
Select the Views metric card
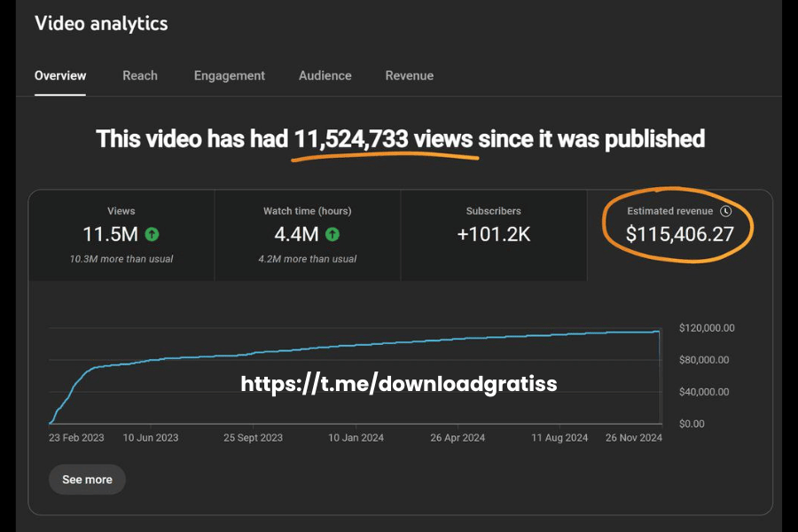[121, 234]
